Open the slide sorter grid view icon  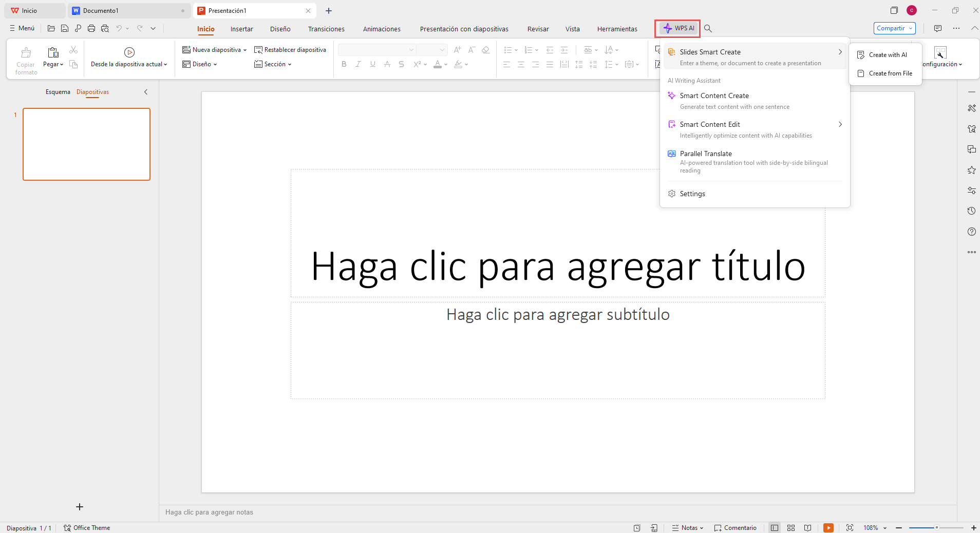coord(791,528)
